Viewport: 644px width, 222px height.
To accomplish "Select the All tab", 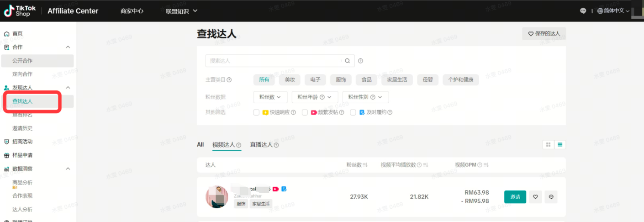I will [x=201, y=145].
